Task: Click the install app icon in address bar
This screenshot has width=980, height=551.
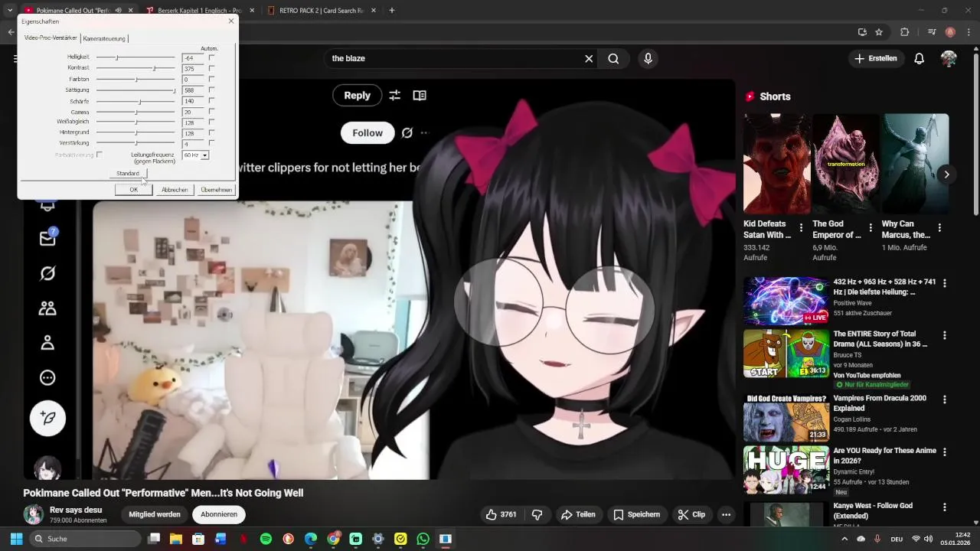Action: (862, 32)
